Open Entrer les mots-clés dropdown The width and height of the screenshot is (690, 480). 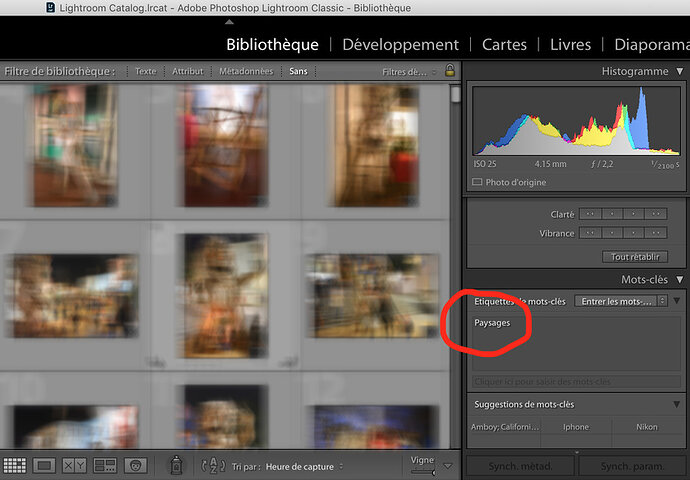621,301
